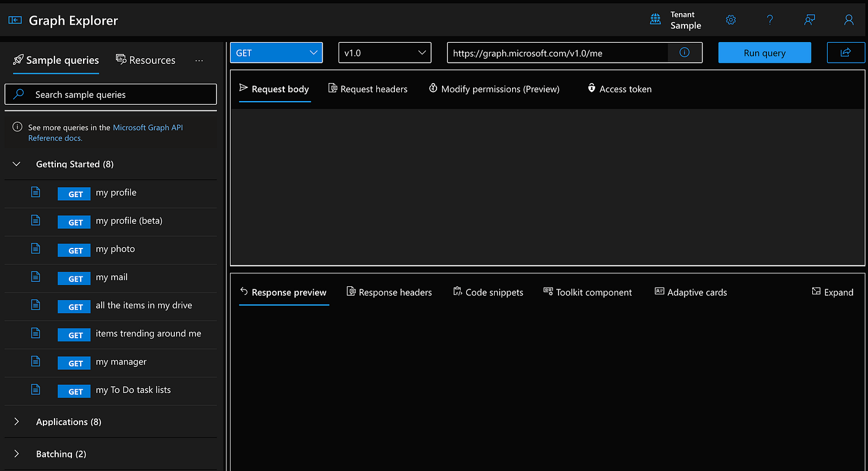Expand the Batching section
Image resolution: width=868 pixels, height=471 pixels.
tap(17, 454)
